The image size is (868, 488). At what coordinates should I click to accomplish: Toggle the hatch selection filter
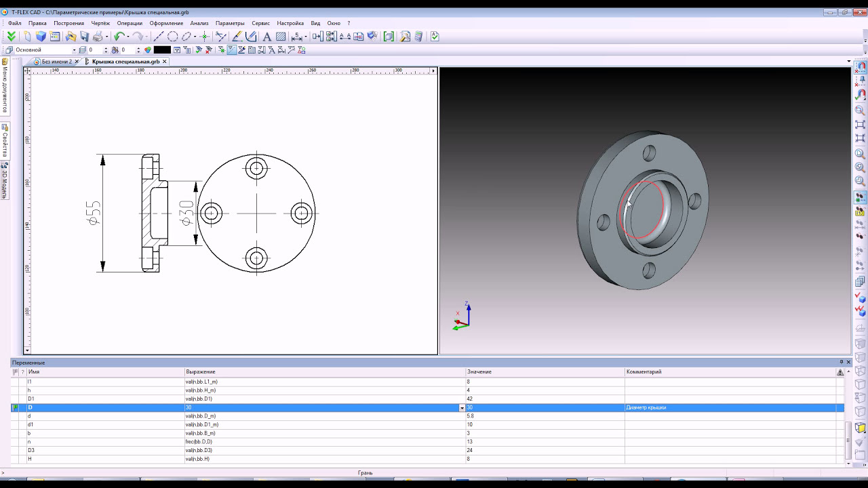point(251,49)
